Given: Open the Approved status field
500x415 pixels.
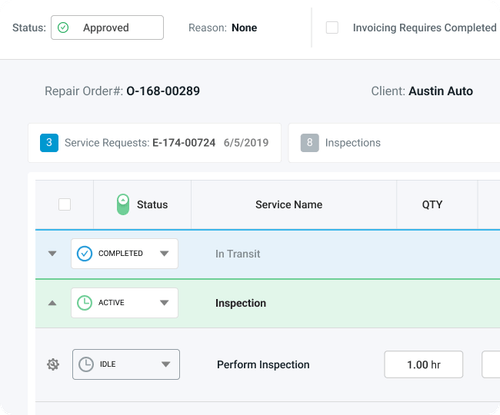Looking at the screenshot, I should tap(107, 27).
